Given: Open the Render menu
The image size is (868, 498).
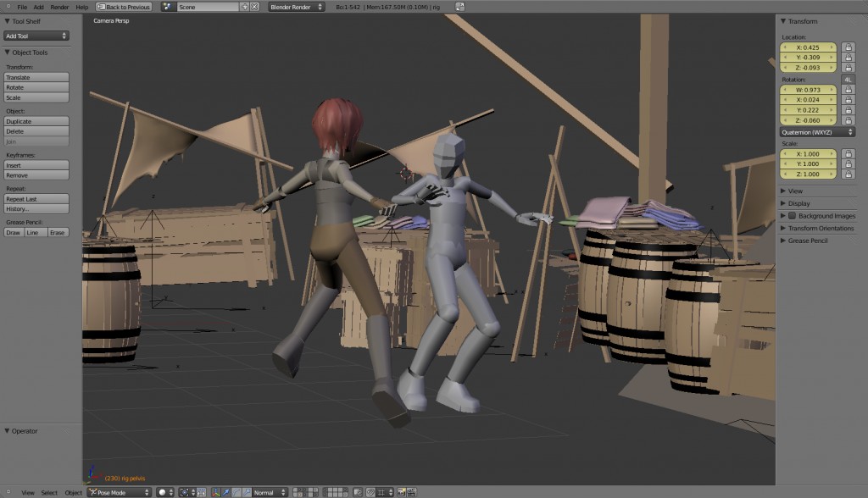Looking at the screenshot, I should pyautogui.click(x=59, y=7).
